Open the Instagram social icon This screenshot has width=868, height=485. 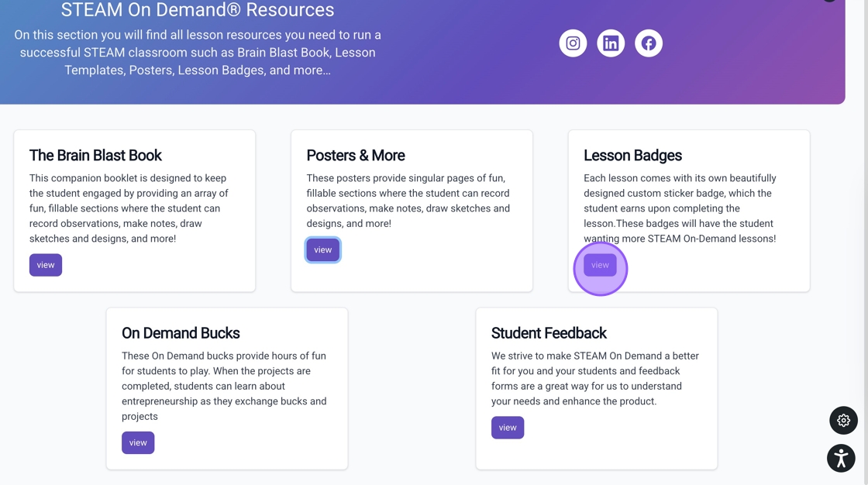(x=573, y=43)
